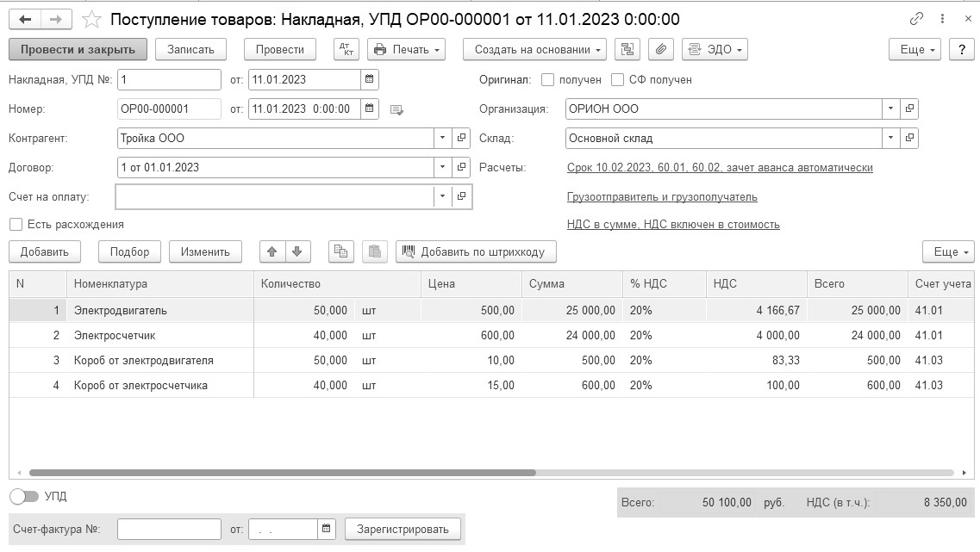This screenshot has width=980, height=552.
Task: Click the table horizontal scrollbar
Action: 283,473
